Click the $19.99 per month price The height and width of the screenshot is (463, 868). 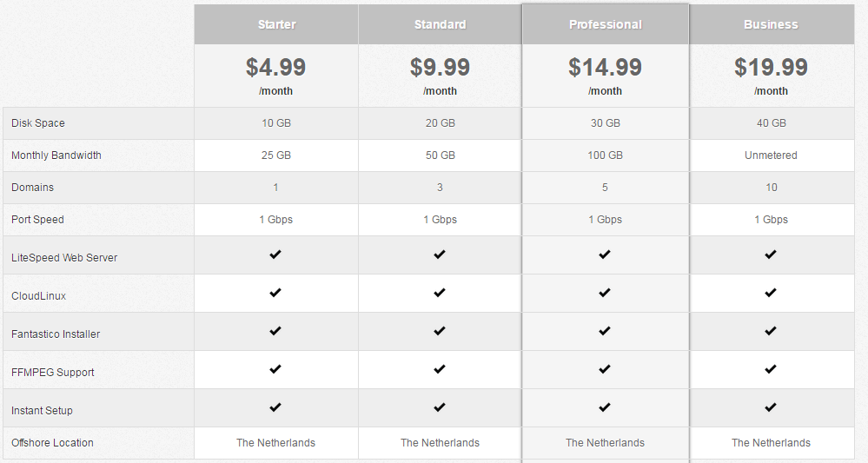point(772,76)
